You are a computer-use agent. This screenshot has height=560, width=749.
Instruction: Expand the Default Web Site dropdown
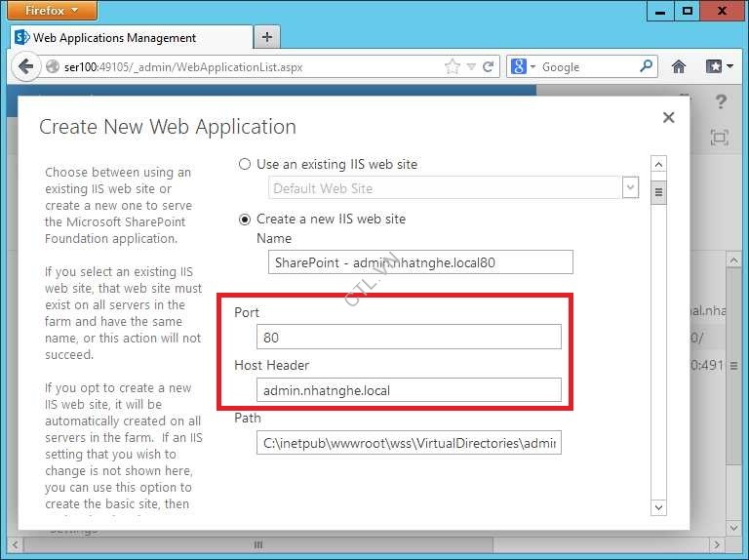(x=630, y=187)
